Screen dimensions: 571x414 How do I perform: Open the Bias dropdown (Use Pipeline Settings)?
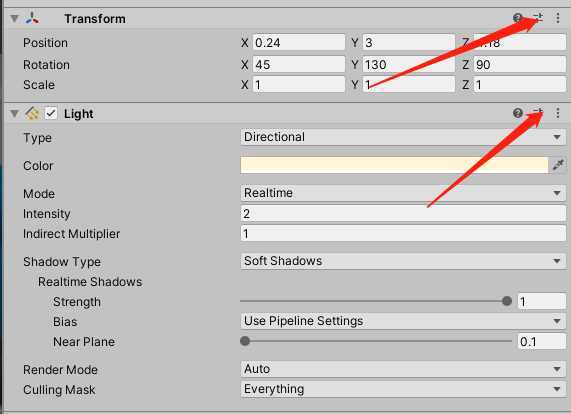click(x=403, y=321)
